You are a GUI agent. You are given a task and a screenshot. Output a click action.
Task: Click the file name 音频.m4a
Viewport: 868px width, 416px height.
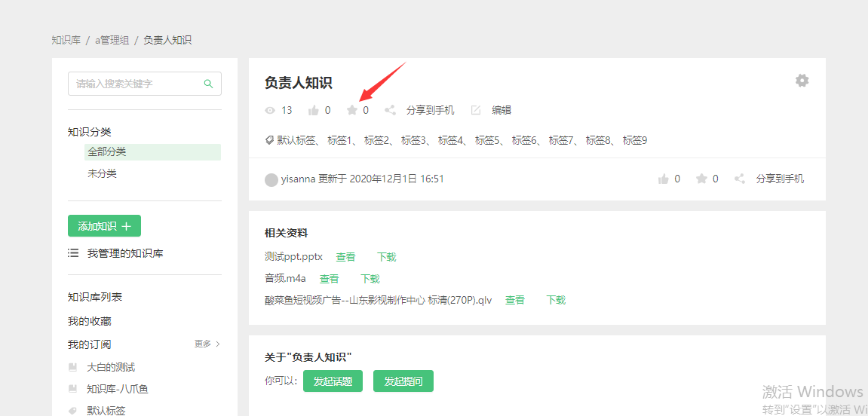pos(285,279)
